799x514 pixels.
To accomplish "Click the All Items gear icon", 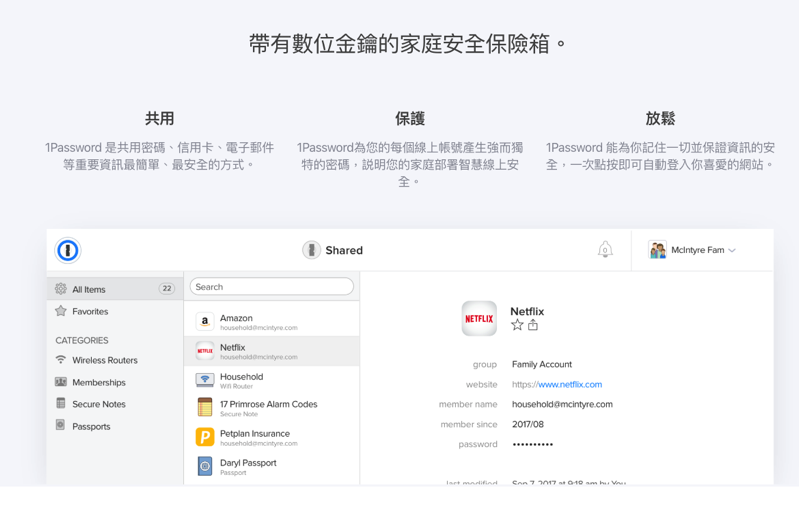I will click(61, 289).
